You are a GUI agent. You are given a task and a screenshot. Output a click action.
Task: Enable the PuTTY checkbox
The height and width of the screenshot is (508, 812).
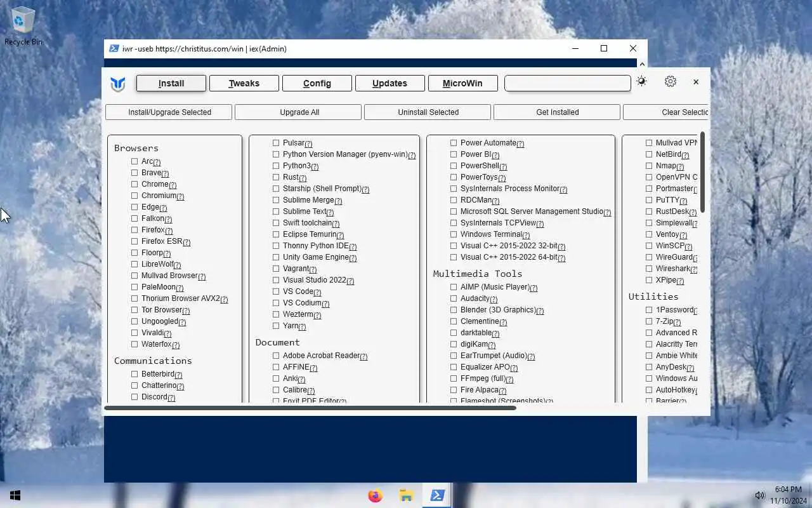pyautogui.click(x=649, y=200)
